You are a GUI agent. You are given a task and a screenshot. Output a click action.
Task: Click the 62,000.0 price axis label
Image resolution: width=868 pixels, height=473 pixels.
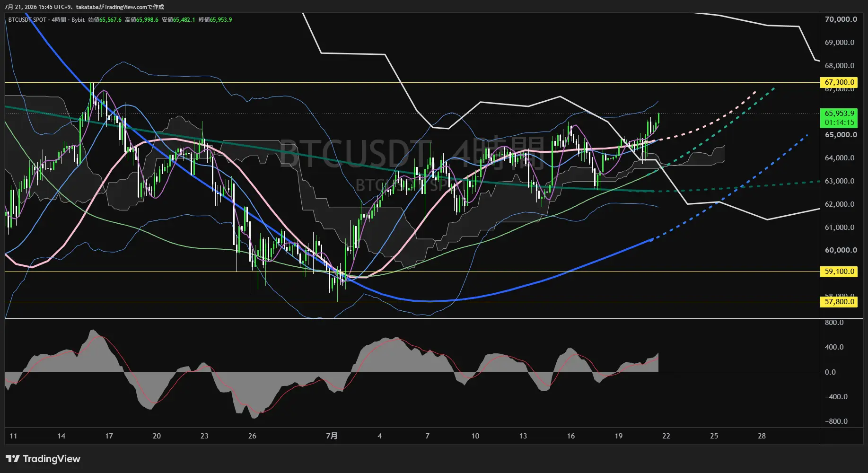click(x=839, y=204)
